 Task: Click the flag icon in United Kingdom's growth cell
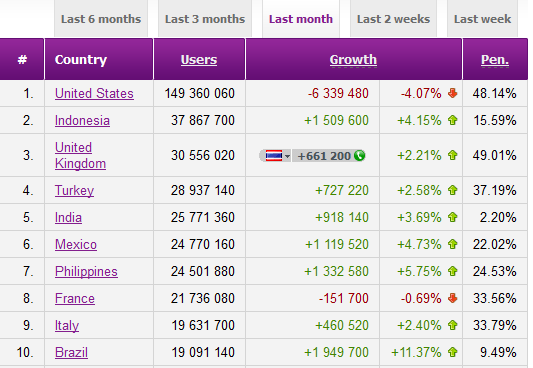tap(274, 156)
